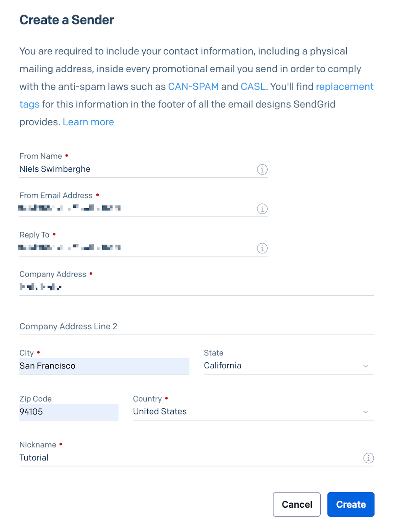Open the CASL link
This screenshot has height=532, width=393.
click(253, 86)
